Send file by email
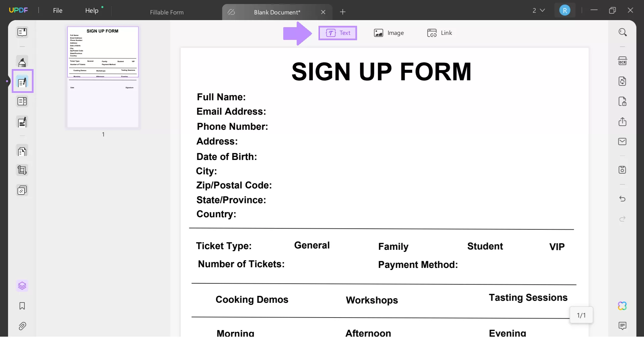 [x=623, y=142]
